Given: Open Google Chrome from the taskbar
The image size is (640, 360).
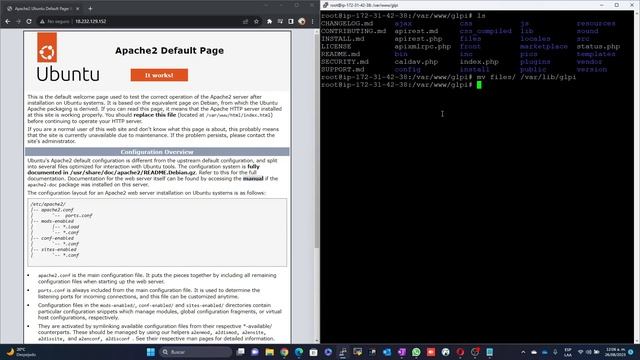Looking at the screenshot, I should pyautogui.click(x=284, y=352).
